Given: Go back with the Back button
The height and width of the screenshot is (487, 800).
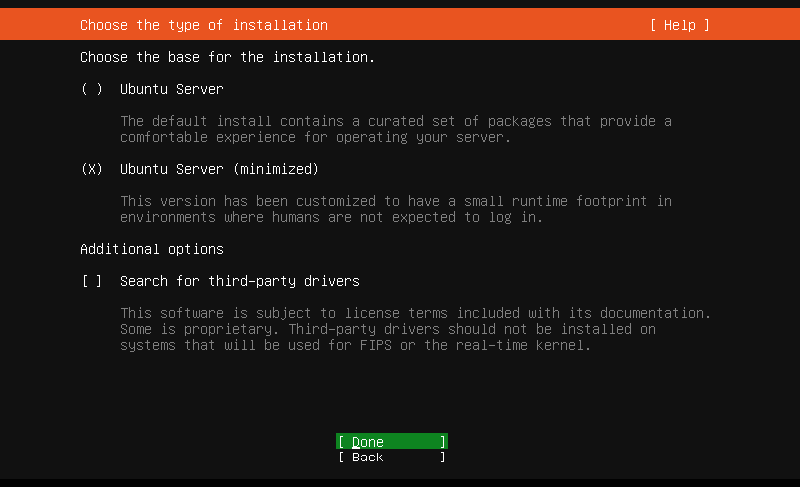Looking at the screenshot, I should [x=391, y=457].
